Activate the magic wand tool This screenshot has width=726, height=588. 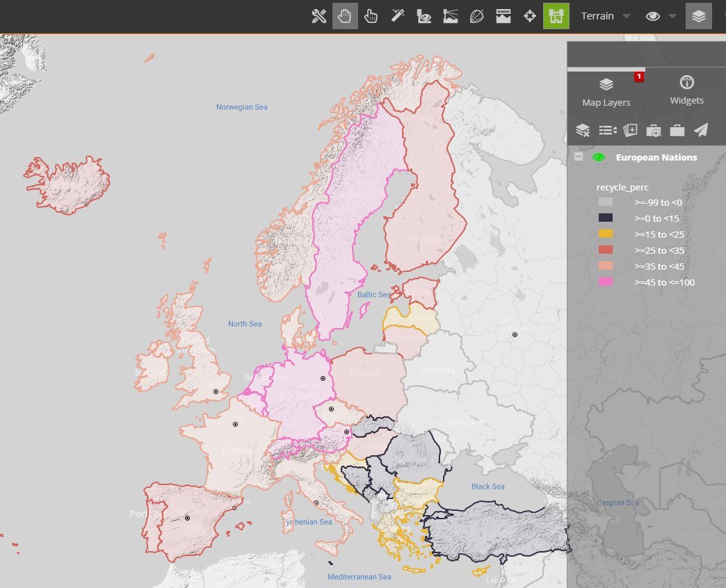pos(398,16)
